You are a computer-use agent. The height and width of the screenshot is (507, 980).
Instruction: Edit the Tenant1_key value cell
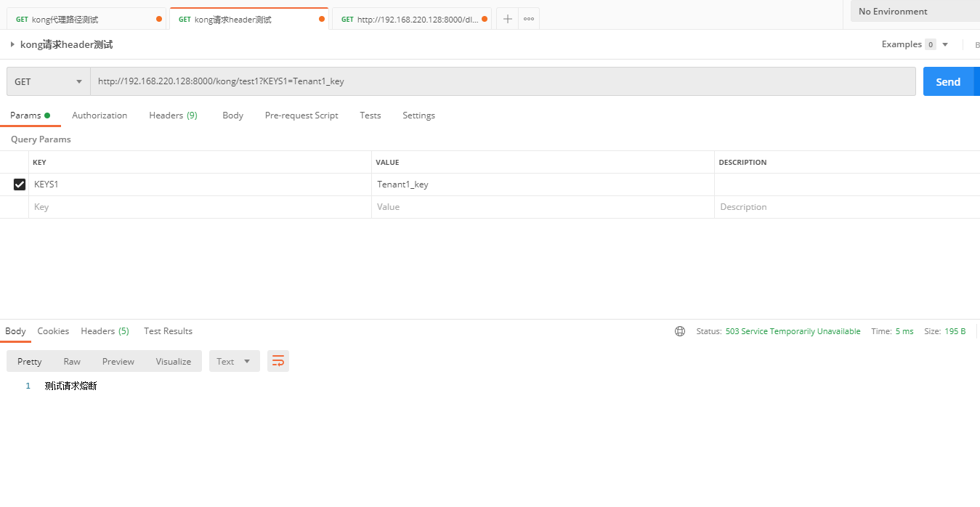tap(543, 184)
